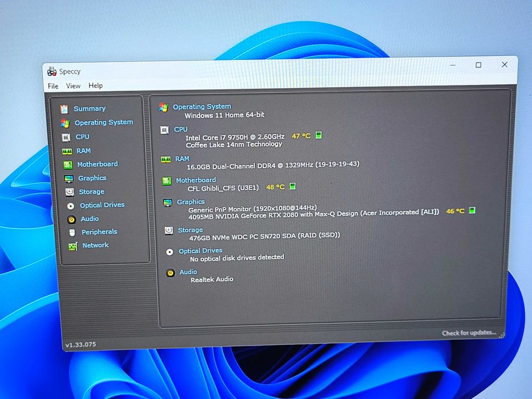Click the version label v1.33.075
Viewport: 532px width, 399px height.
coord(81,344)
